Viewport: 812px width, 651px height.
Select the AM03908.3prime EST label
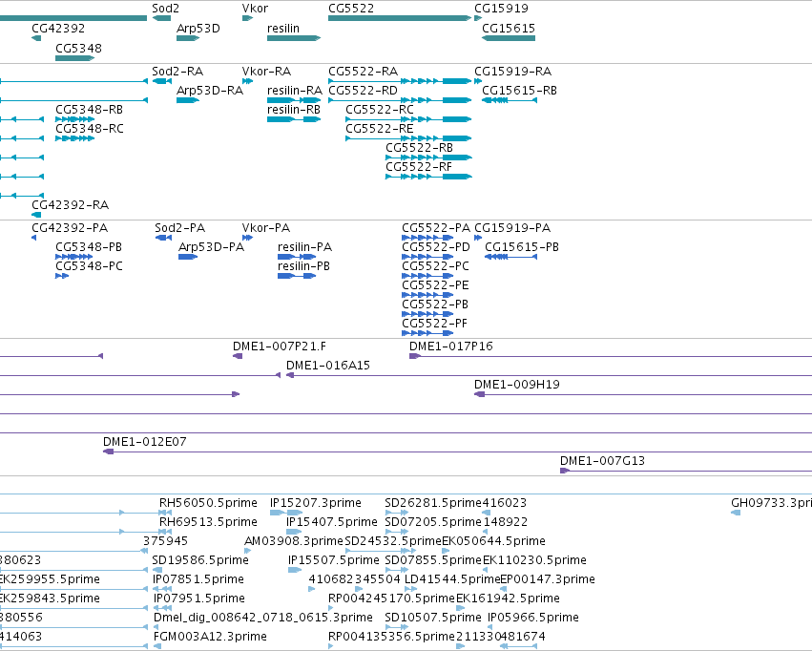[x=294, y=541]
